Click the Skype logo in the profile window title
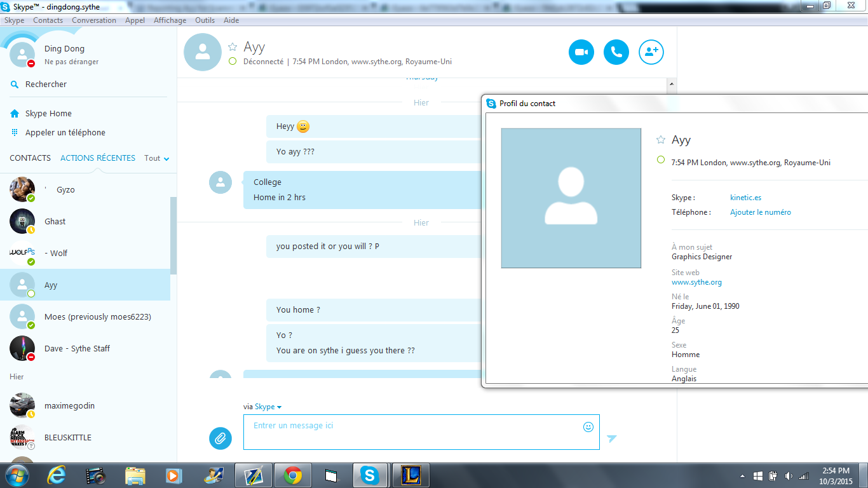Screen dimensions: 868x488 [x=491, y=103]
